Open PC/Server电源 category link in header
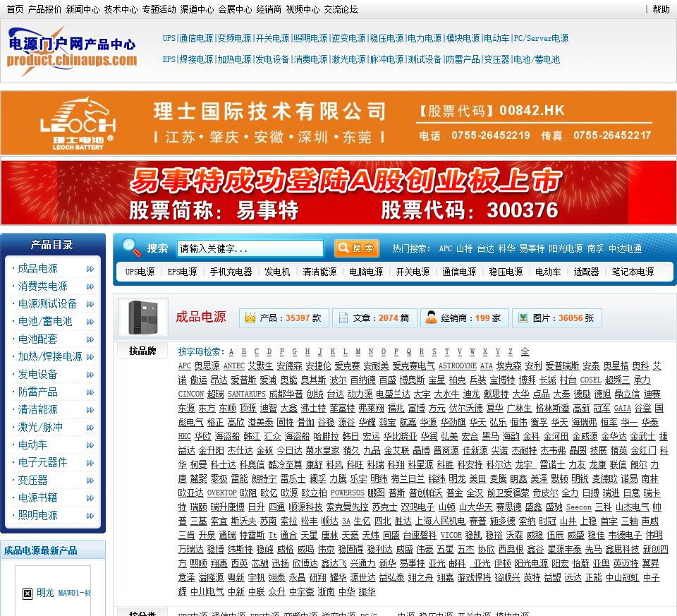677x616 pixels. pos(542,38)
